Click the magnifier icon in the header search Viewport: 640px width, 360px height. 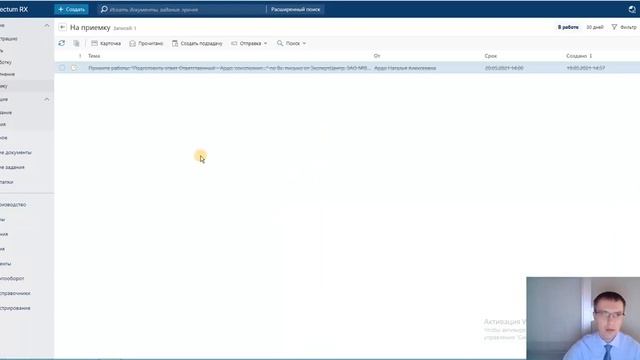(x=104, y=9)
